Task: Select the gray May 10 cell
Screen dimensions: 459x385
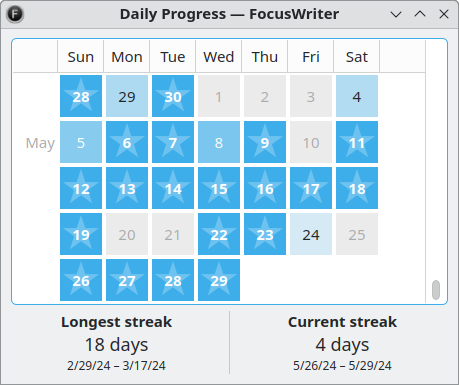Action: click(311, 142)
